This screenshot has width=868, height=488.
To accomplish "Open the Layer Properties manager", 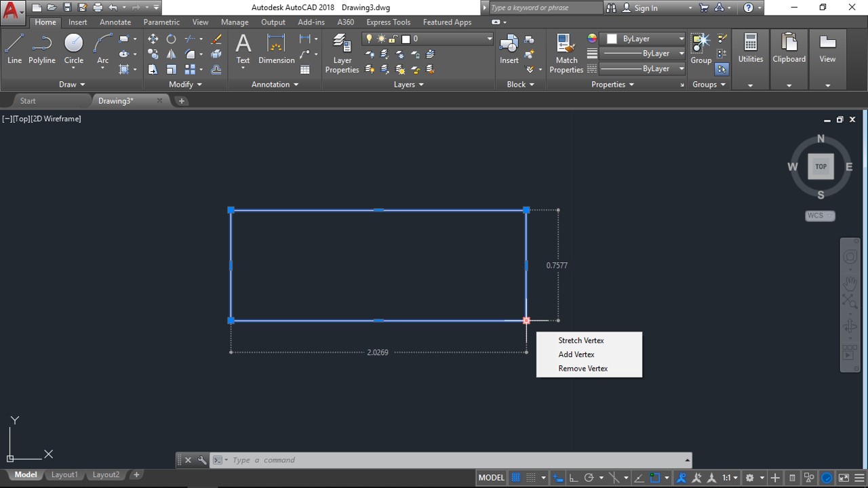I will click(x=342, y=53).
